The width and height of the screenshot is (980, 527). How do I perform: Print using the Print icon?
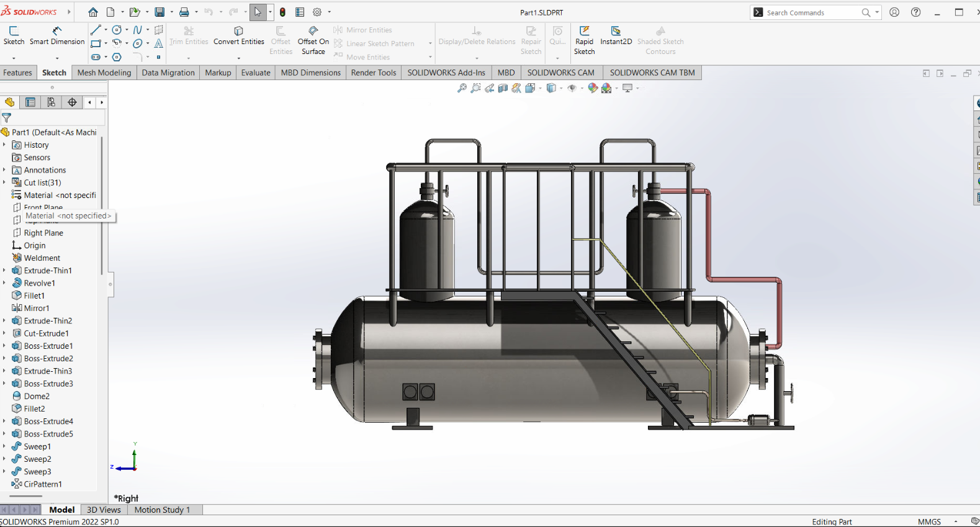click(184, 12)
